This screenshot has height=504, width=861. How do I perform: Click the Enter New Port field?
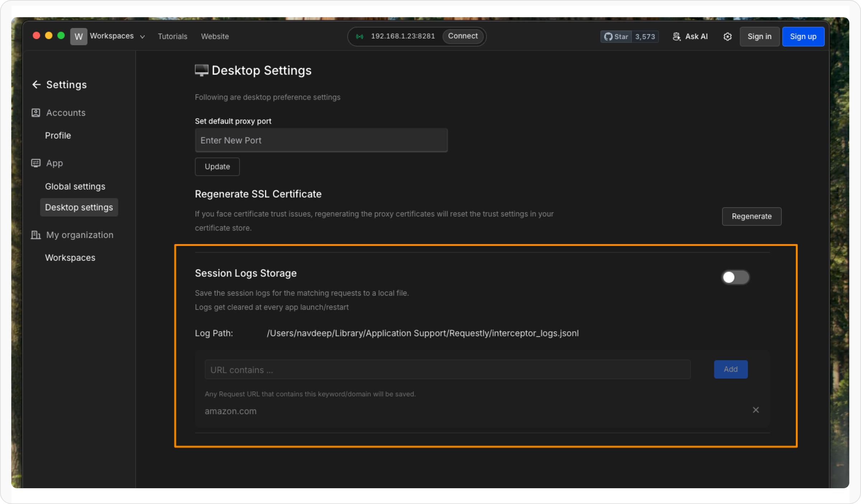pos(321,141)
